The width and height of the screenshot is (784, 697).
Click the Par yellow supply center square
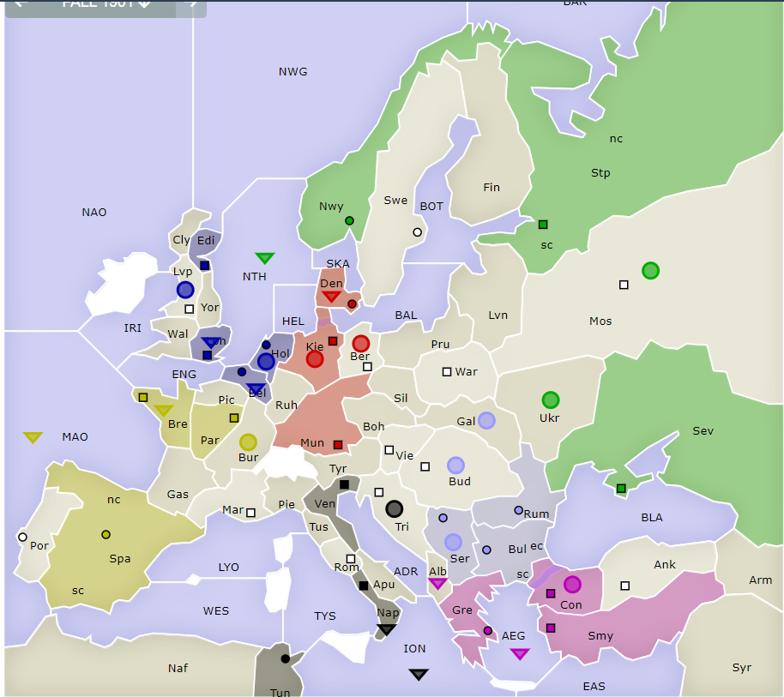pos(234,418)
